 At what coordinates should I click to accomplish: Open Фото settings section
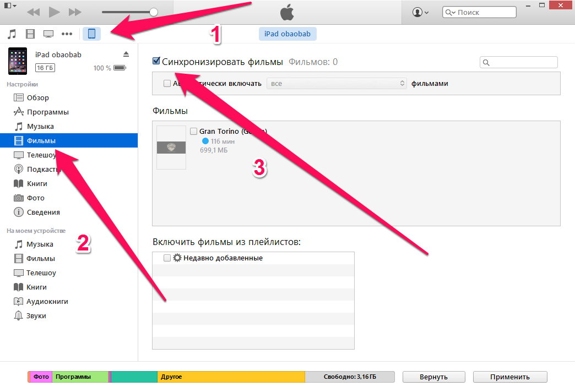[69, 198]
